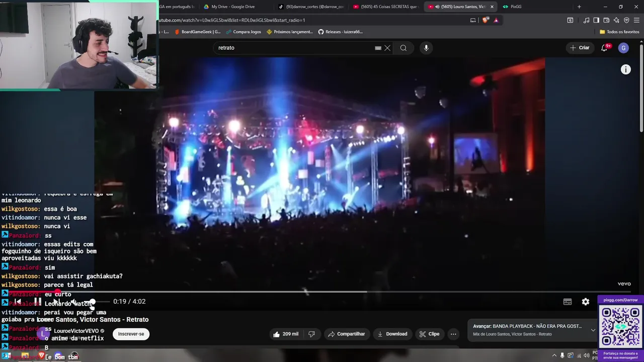The height and width of the screenshot is (362, 644).
Task: Click the search magnifier button next to 'retrato'
Action: click(x=404, y=48)
